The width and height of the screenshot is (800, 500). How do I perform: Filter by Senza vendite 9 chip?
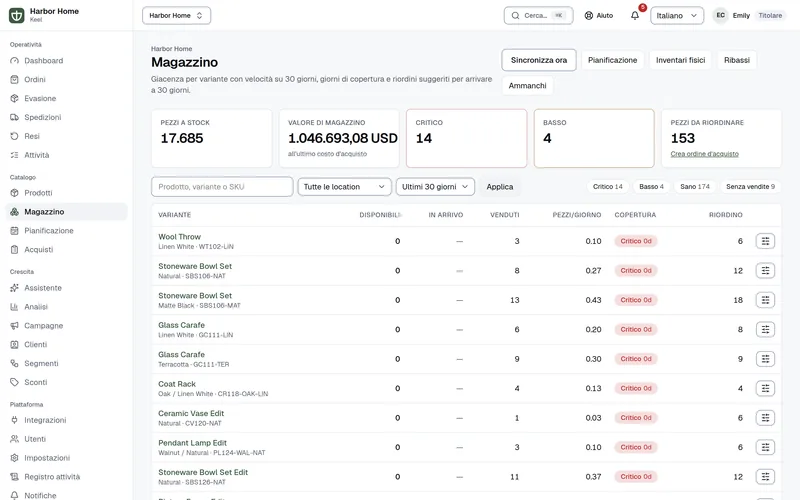(x=751, y=187)
